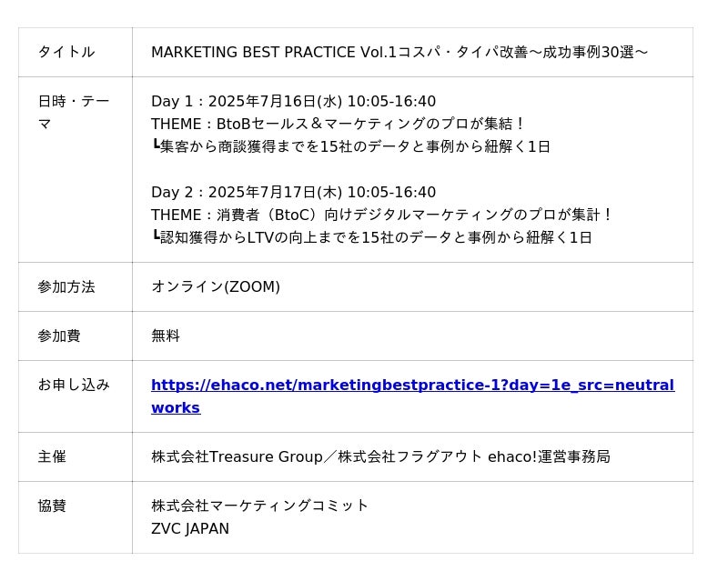Click the 認知獲得からLTVの向上まで description line
728x581 pixels.
tap(373, 237)
